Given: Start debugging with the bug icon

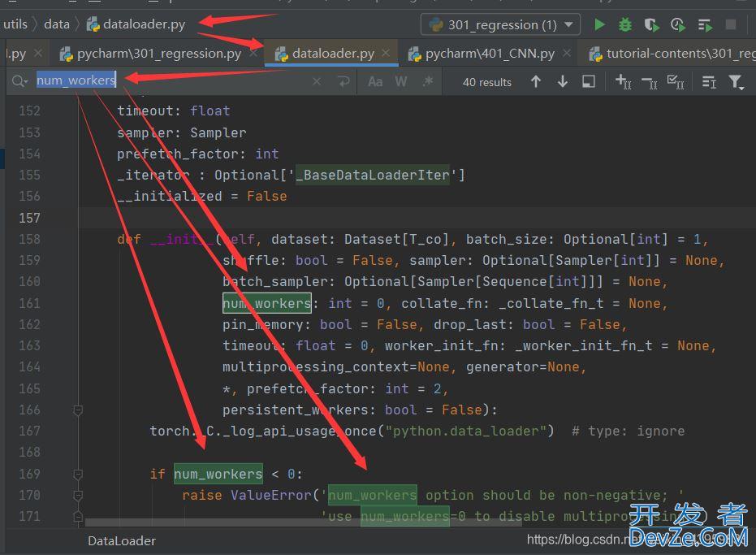Looking at the screenshot, I should tap(625, 24).
